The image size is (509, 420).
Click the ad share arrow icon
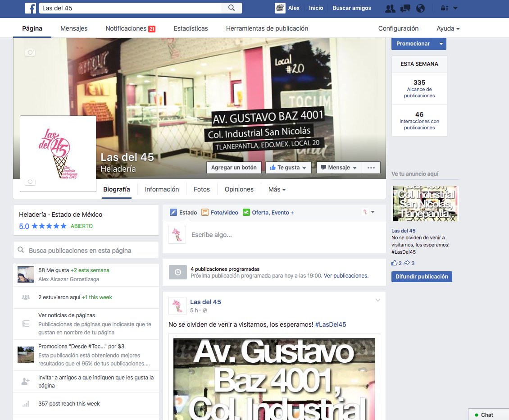(x=407, y=263)
